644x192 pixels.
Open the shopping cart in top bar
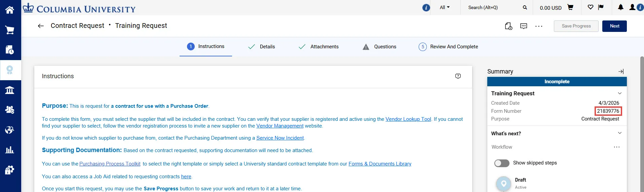click(570, 7)
